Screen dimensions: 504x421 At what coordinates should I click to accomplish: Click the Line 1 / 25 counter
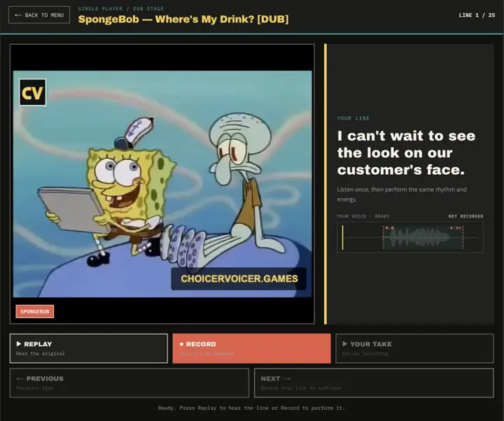point(477,15)
